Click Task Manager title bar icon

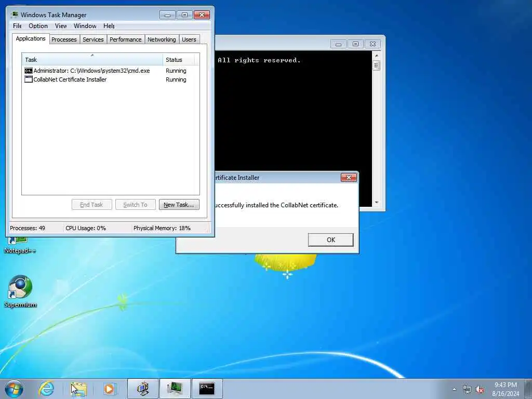[x=15, y=15]
